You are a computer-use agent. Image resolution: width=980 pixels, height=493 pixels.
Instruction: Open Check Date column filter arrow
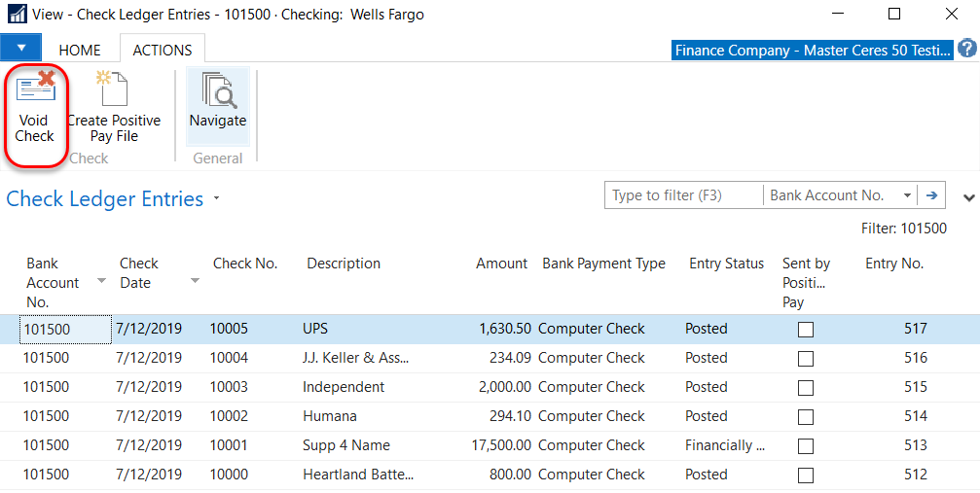coord(195,282)
